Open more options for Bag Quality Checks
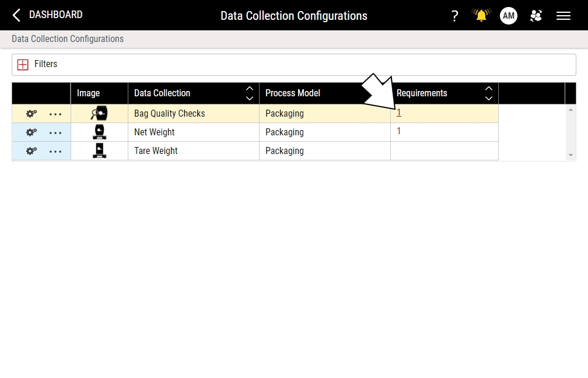Image resolution: width=588 pixels, height=378 pixels. tap(55, 114)
